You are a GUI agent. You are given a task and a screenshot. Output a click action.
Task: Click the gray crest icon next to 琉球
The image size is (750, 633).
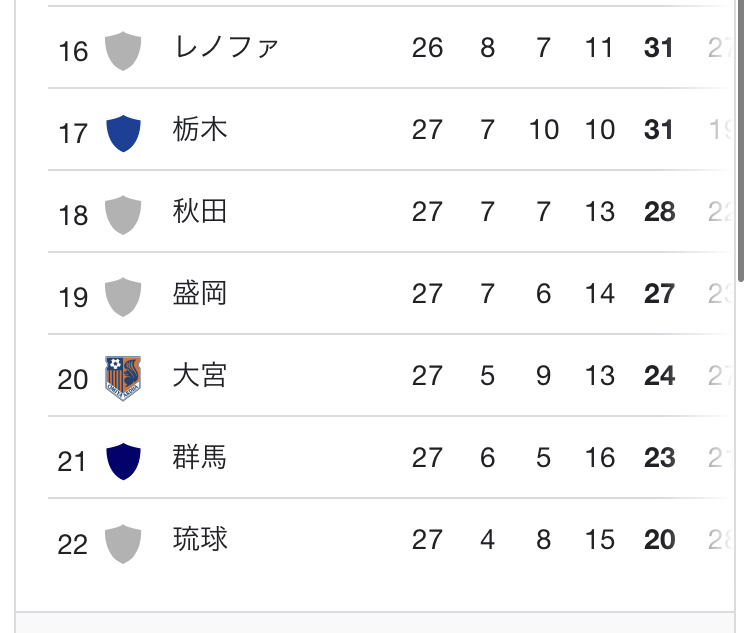pos(123,542)
